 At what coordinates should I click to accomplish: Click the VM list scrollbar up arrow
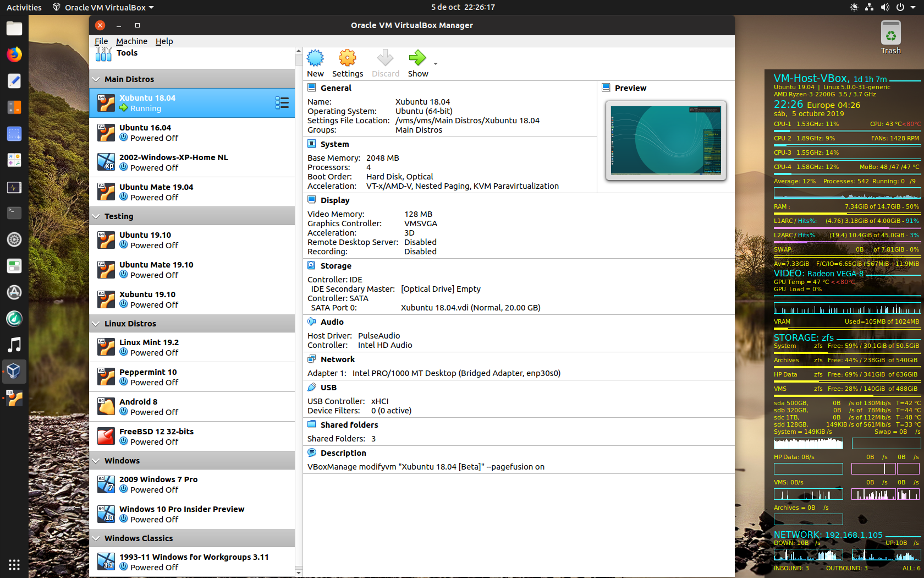pos(299,51)
